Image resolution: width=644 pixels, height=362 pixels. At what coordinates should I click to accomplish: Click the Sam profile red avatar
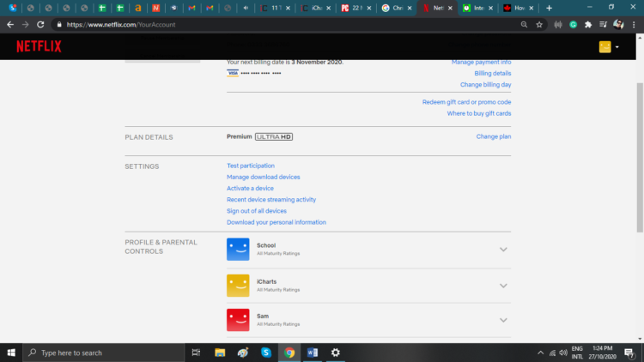[238, 320]
